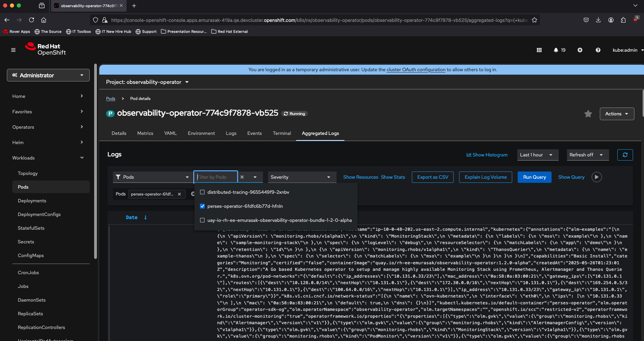Open the Actions dropdown
Viewport: 644px width, 341px height.
[x=617, y=114]
